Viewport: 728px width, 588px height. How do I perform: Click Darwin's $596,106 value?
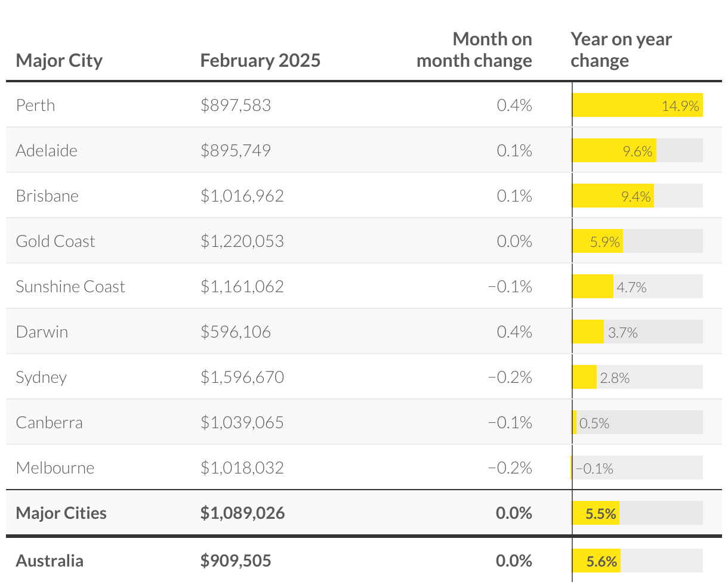(236, 332)
